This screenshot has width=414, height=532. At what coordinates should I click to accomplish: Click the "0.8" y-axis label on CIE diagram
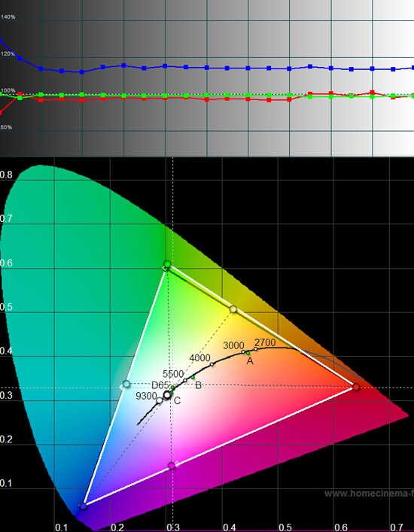tap(7, 175)
